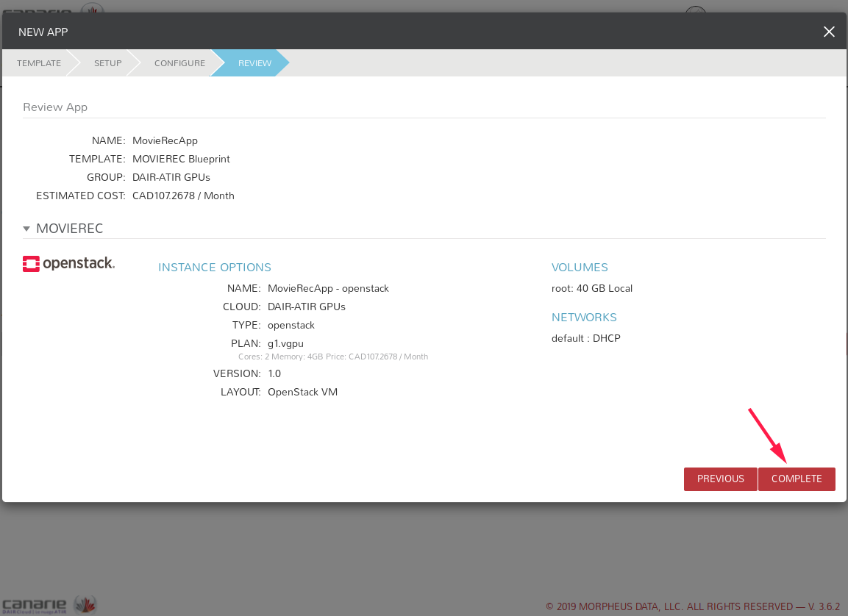The image size is (848, 616).
Task: Click the Instance Options heading
Action: (x=215, y=268)
